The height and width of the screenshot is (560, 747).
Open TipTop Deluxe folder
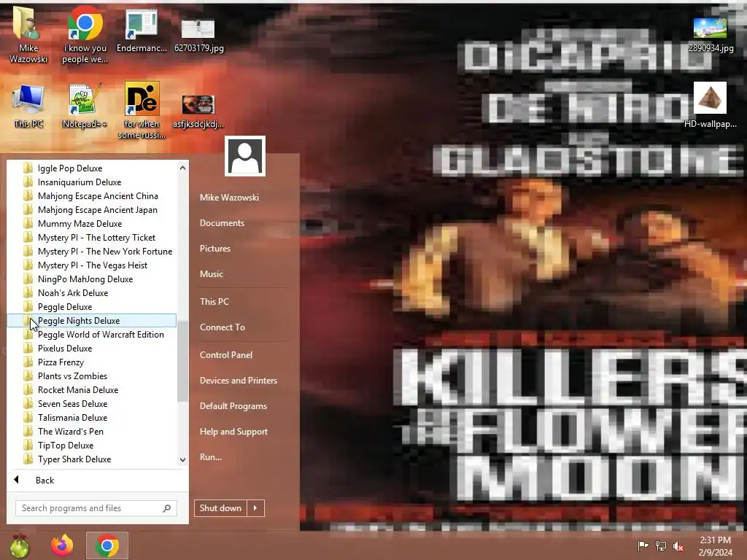[91, 445]
